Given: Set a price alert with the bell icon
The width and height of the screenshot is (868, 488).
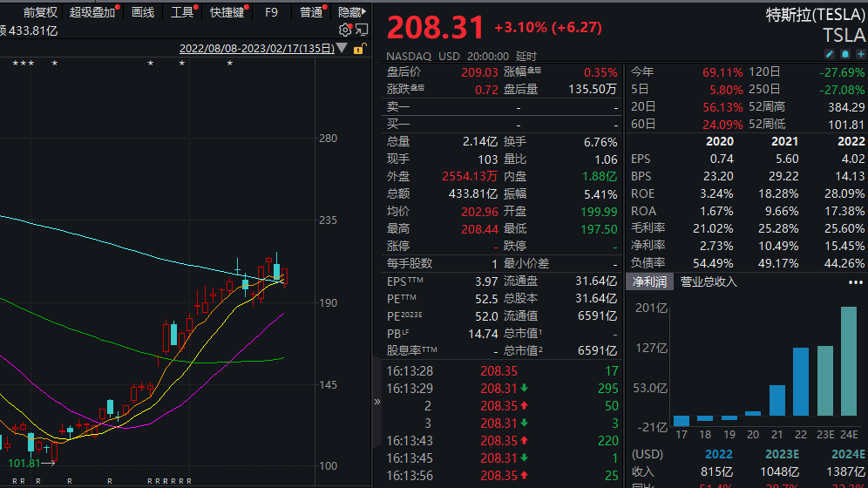Looking at the screenshot, I should (x=844, y=54).
